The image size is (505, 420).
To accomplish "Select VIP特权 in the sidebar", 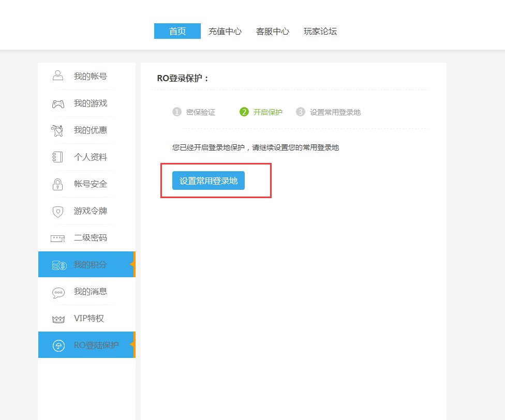I will (89, 318).
